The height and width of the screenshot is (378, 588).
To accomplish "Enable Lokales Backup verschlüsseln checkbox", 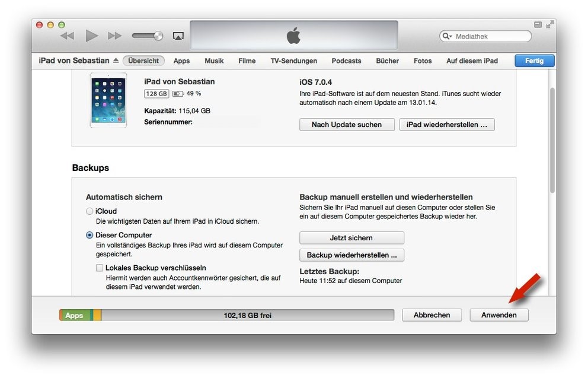I will click(x=100, y=268).
